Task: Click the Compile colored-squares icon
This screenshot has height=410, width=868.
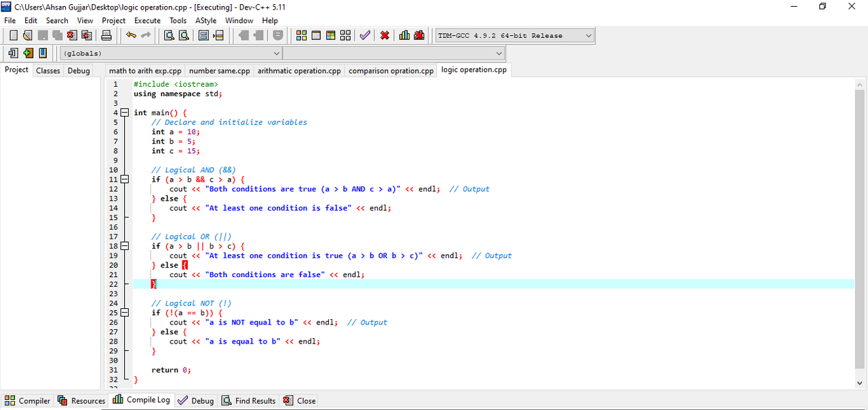Action: [x=302, y=35]
